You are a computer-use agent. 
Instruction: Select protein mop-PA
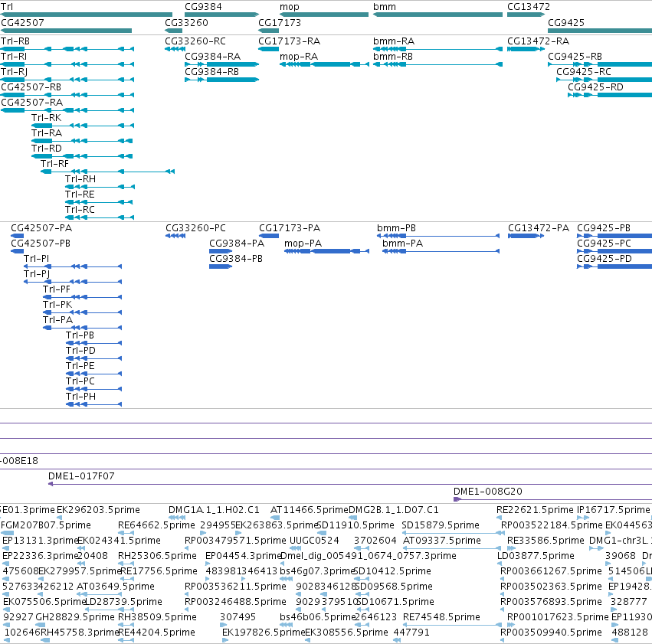[x=326, y=251]
